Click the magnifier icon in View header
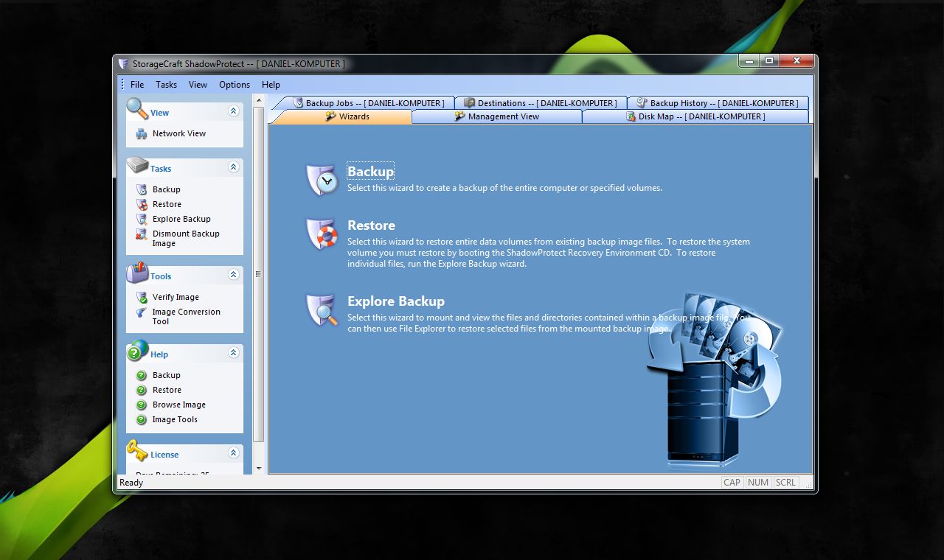944x560 pixels. coord(137,108)
